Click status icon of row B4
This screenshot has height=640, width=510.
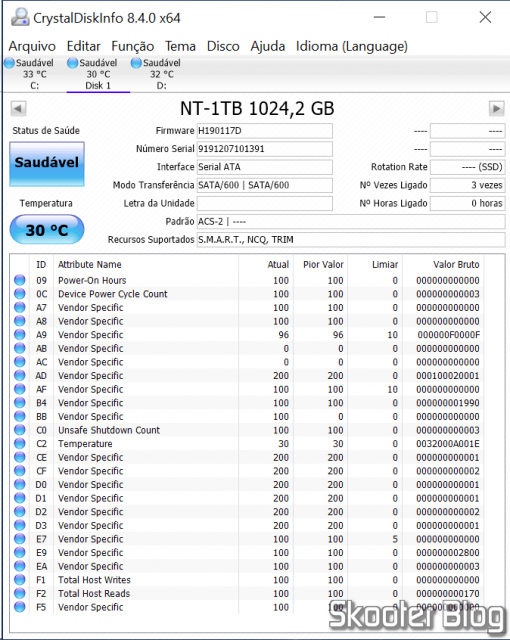(20, 402)
